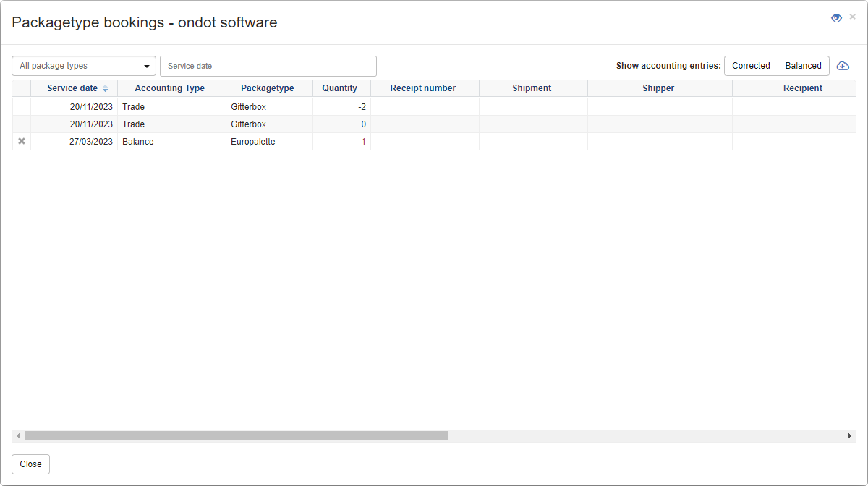This screenshot has height=486, width=868.
Task: Click the Service date sort arrows icon
Action: pyautogui.click(x=105, y=89)
